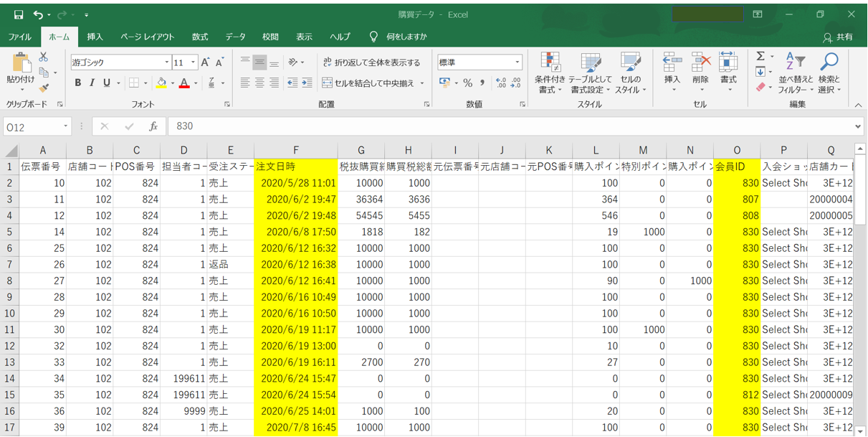Switch to the データ tab
Screen dimensions: 868x437
235,37
